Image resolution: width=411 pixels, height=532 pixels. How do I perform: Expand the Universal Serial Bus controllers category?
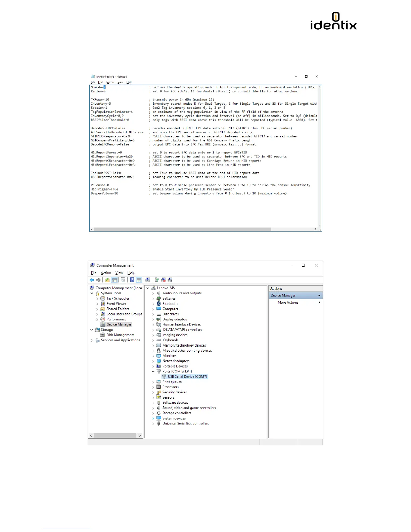tap(153, 424)
